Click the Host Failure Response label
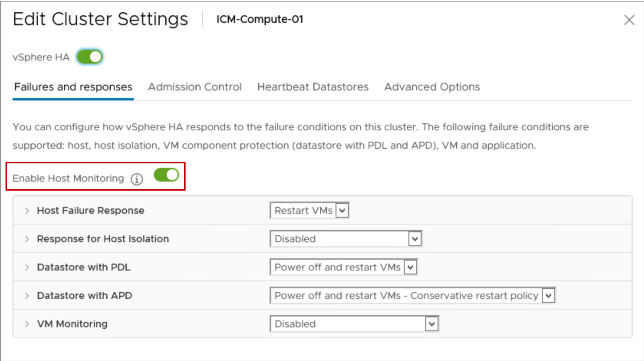 (91, 210)
